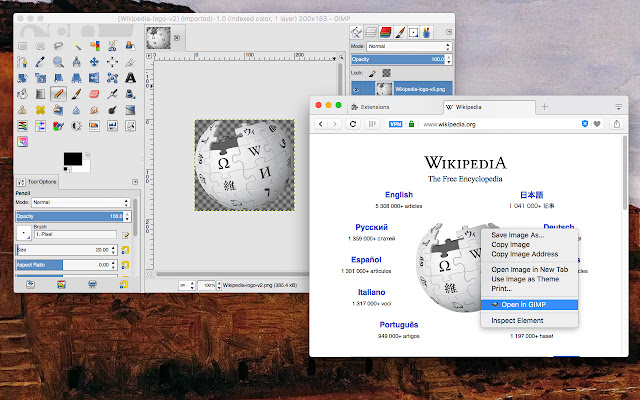Click the English Wikipedia link
Image resolution: width=640 pixels, height=400 pixels.
pyautogui.click(x=398, y=195)
